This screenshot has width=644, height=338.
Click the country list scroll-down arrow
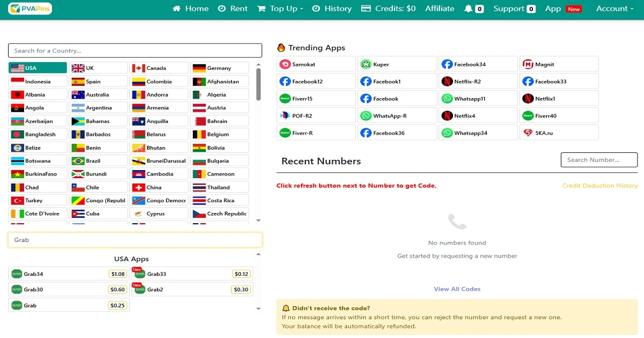(x=258, y=221)
